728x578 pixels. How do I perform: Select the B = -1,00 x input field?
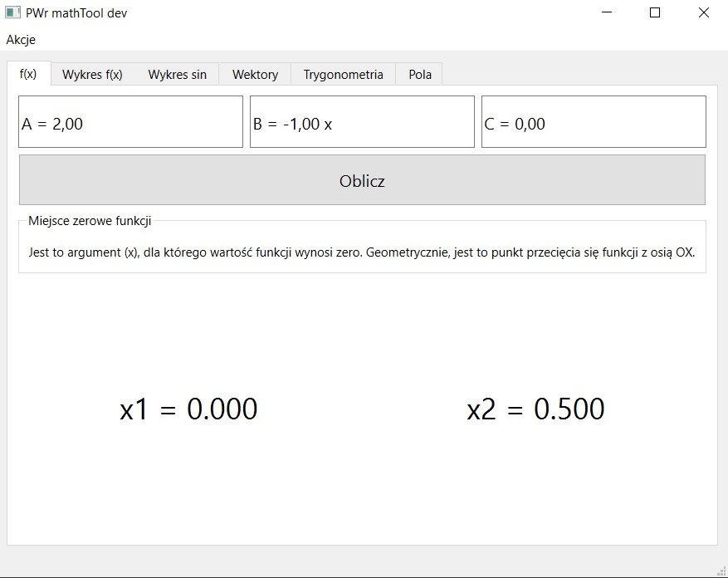(x=362, y=121)
